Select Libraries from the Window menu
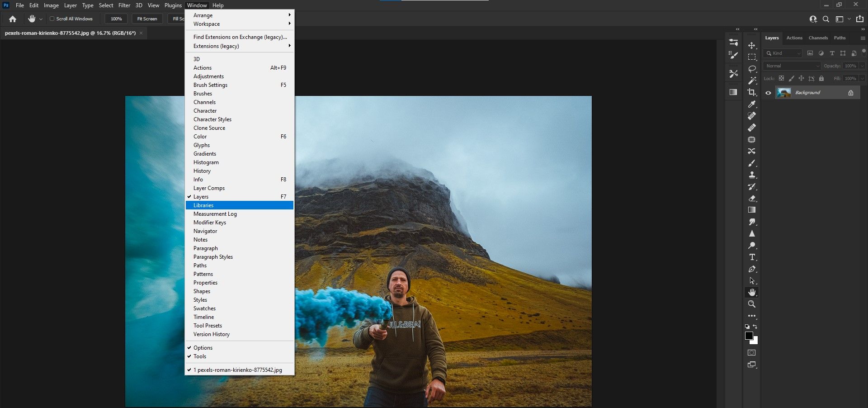 [203, 205]
